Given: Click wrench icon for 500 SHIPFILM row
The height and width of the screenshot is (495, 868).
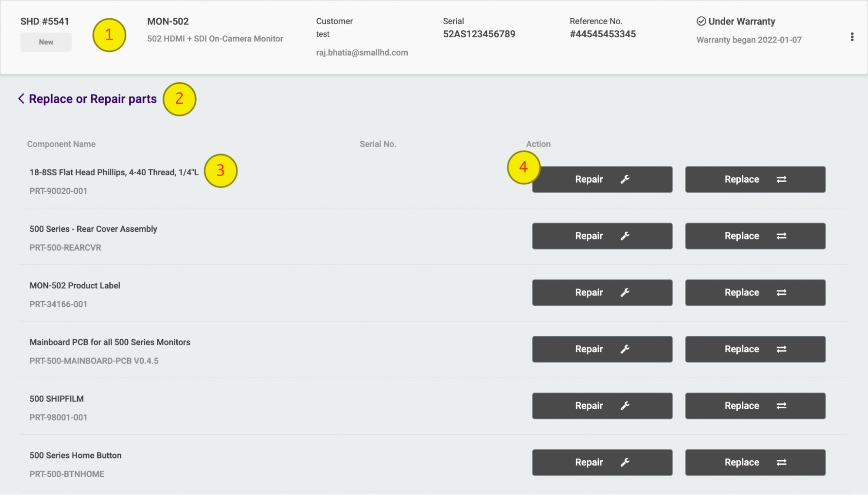Looking at the screenshot, I should click(625, 406).
